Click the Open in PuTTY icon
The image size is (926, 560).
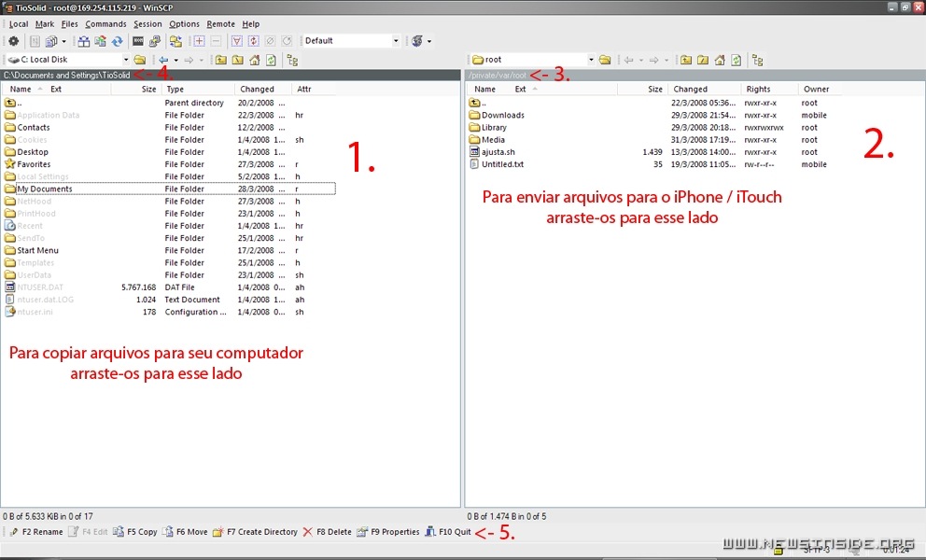155,41
